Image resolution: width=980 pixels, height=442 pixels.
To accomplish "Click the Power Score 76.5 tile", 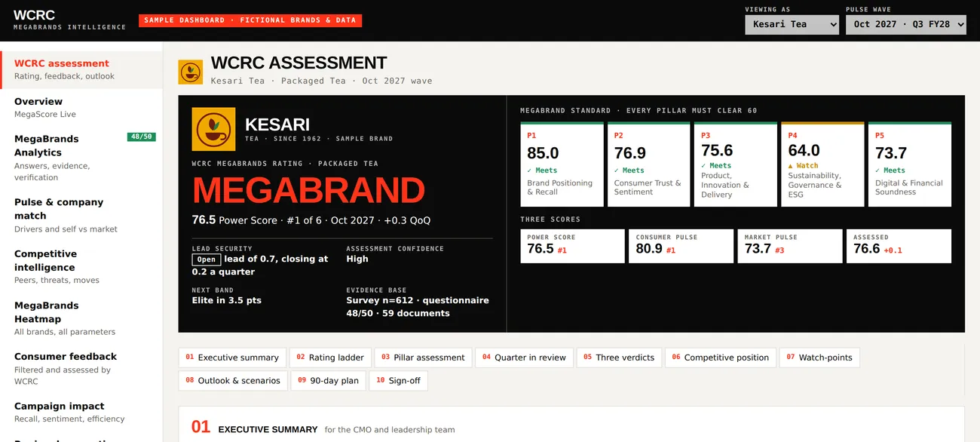I will tap(573, 246).
